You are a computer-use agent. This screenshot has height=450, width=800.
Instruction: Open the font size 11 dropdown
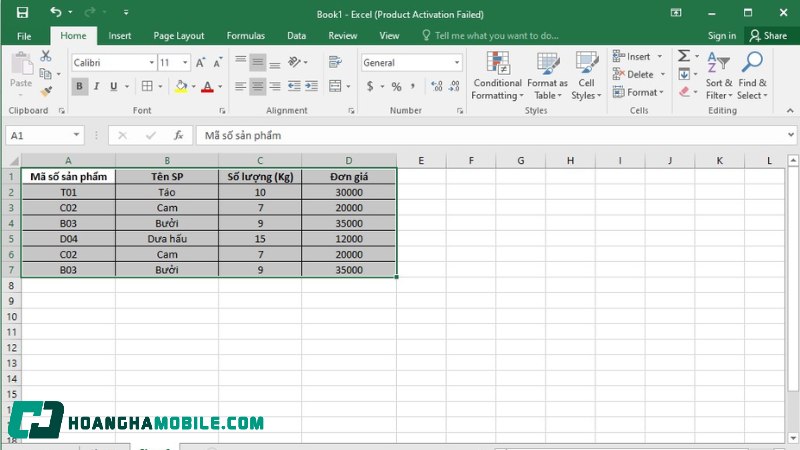point(185,63)
